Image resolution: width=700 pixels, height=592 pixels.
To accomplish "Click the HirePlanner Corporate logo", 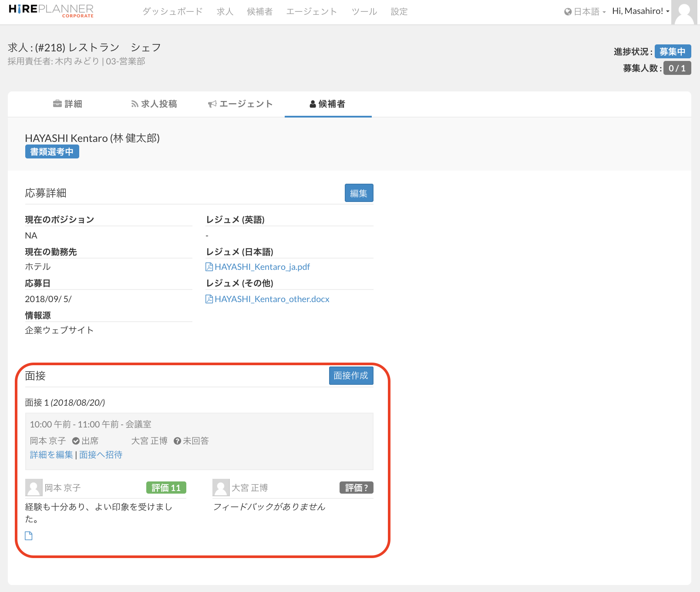I will point(51,10).
